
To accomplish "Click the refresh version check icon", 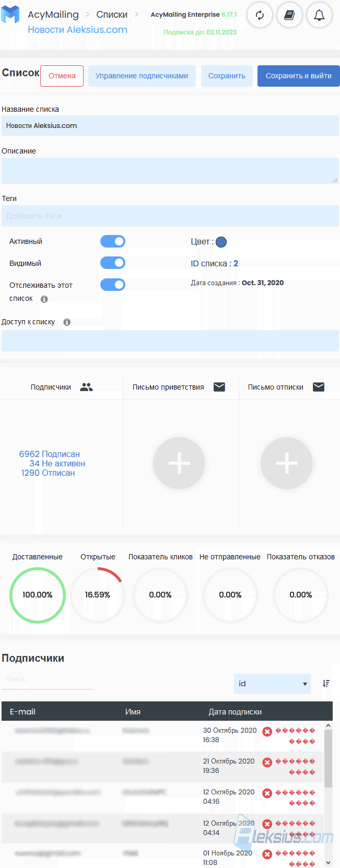I will click(x=260, y=15).
